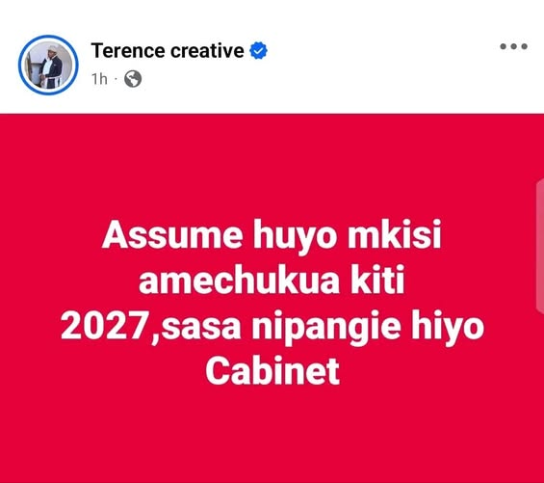
Task: Click "2027" in the post text
Action: (x=105, y=327)
